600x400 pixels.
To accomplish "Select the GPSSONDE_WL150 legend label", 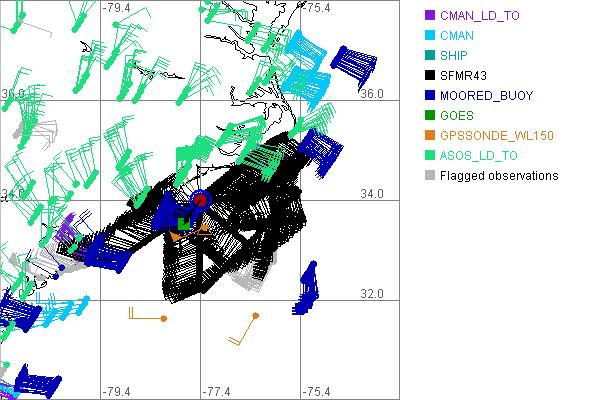I will click(496, 135).
